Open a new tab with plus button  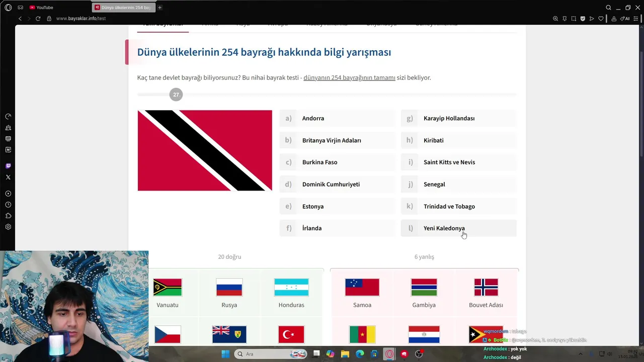pyautogui.click(x=160, y=8)
